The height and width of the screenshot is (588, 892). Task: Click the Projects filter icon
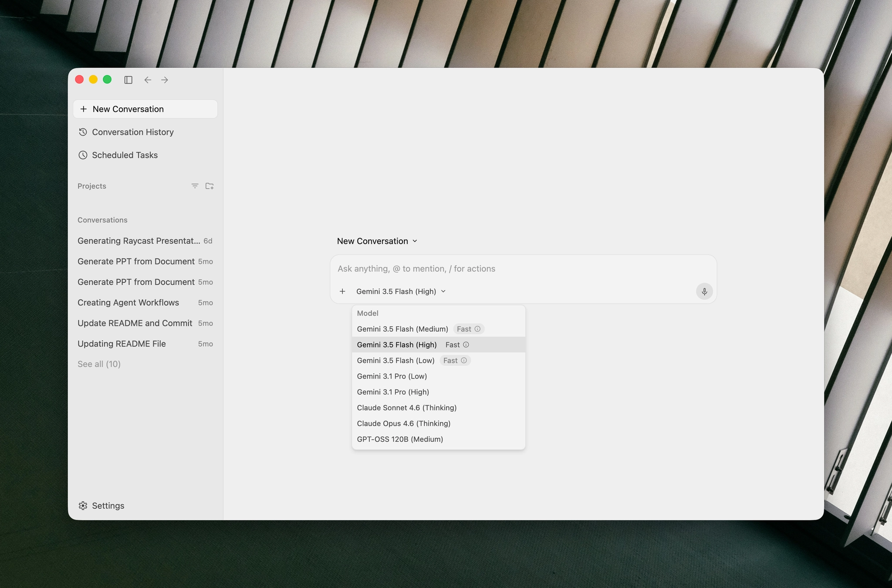[x=195, y=186]
